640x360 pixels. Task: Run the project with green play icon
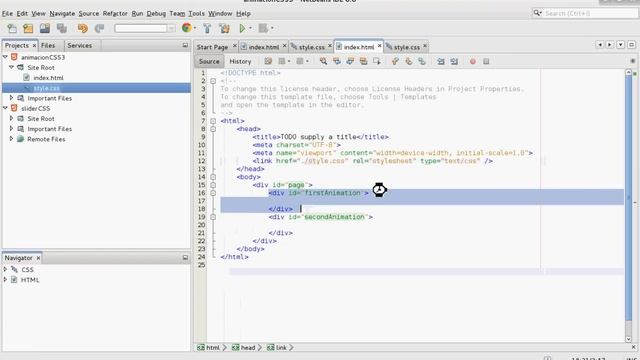242,28
